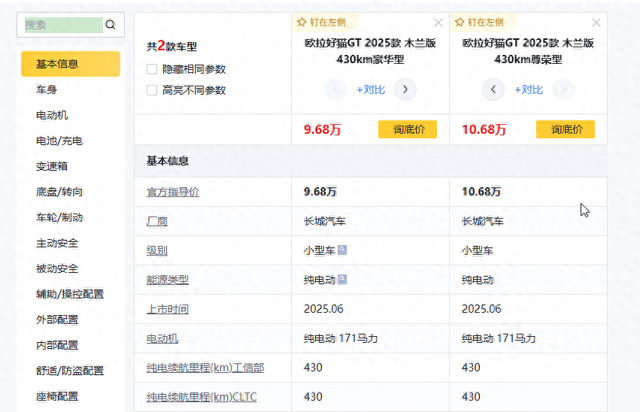Viewport: 640px width, 412px height.
Task: Click 纯电动 171马力 in 尊荣型 column
Action: 498,339
